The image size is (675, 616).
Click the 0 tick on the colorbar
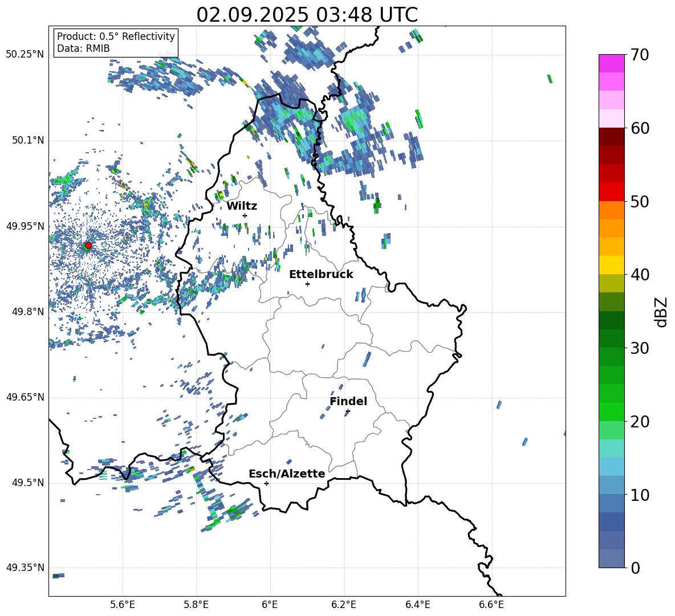pos(635,568)
